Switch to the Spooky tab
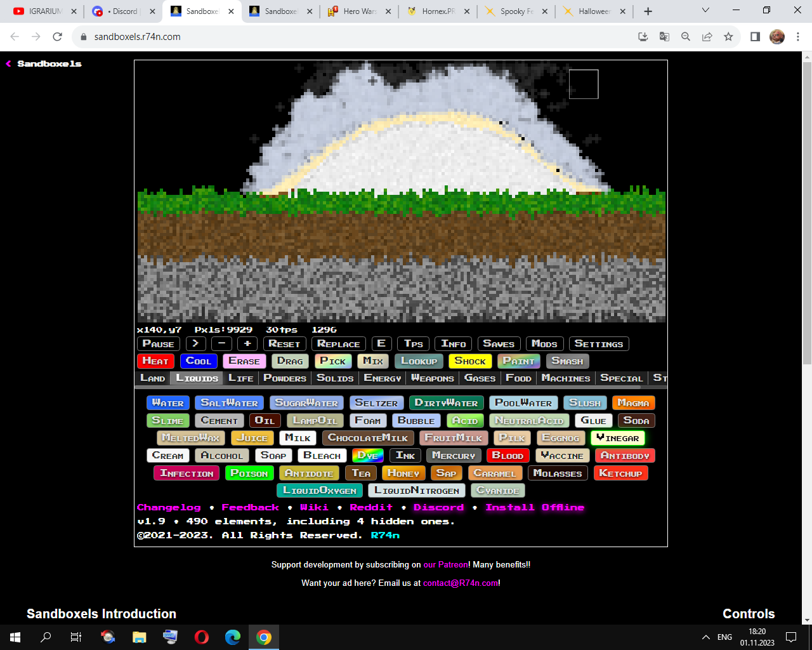This screenshot has height=650, width=812. (x=516, y=11)
